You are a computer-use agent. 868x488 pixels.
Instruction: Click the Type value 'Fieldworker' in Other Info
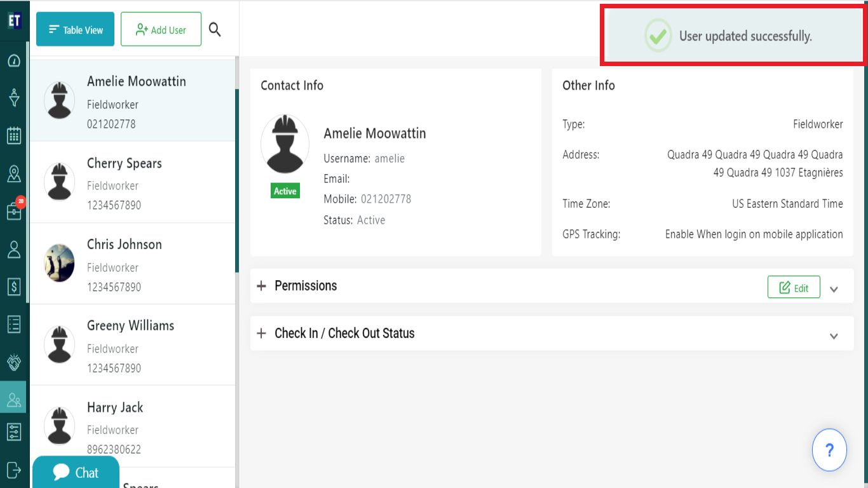(818, 125)
